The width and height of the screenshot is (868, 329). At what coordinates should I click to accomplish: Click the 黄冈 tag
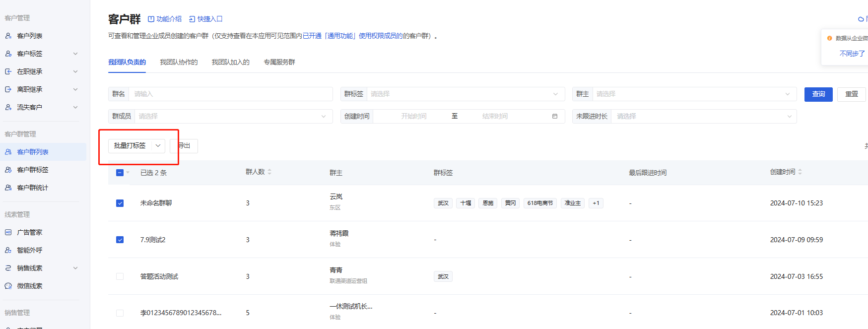click(510, 203)
